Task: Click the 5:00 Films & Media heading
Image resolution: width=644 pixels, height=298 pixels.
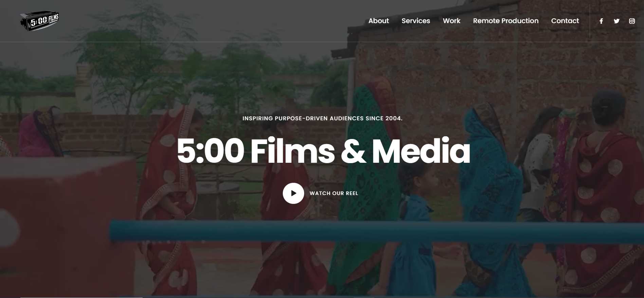Action: tap(323, 151)
